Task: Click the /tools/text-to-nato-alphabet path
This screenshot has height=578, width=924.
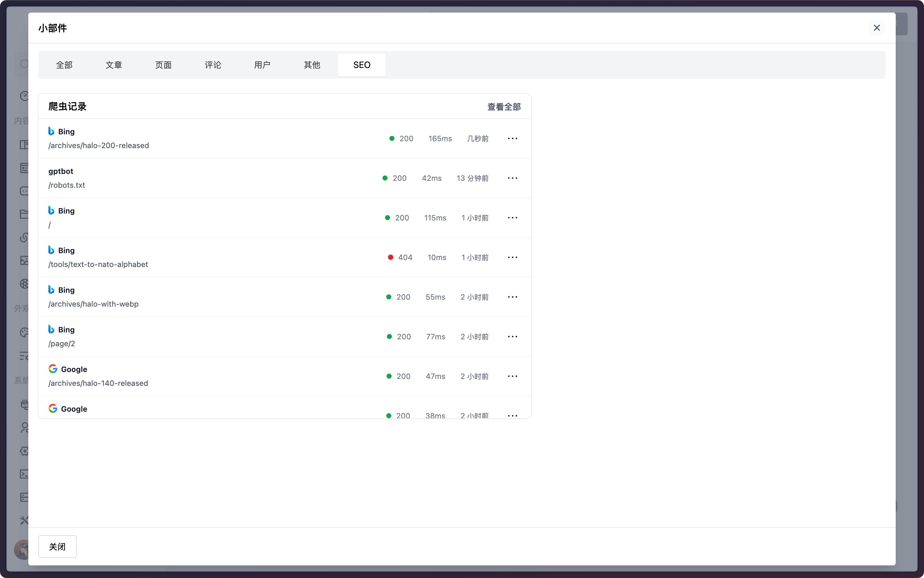Action: 98,264
